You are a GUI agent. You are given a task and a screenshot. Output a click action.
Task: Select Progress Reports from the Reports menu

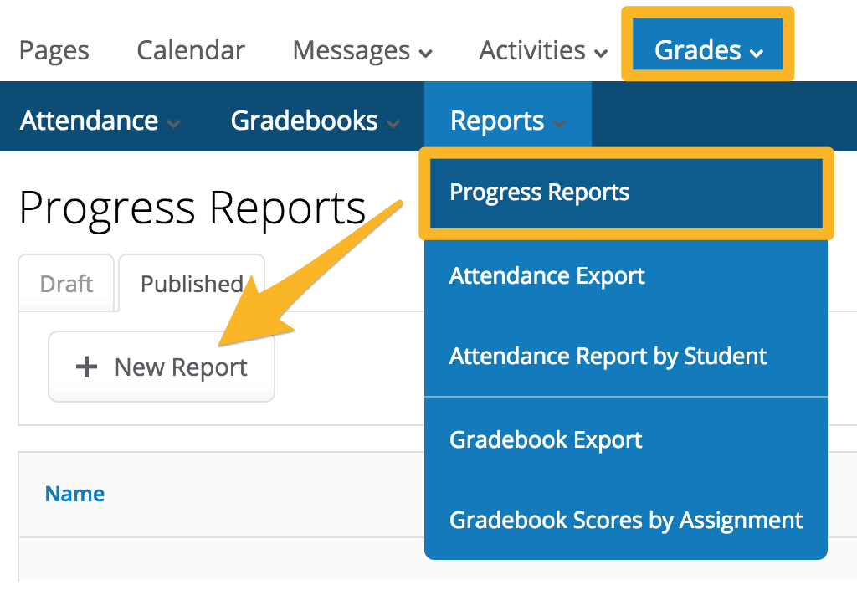tap(539, 192)
